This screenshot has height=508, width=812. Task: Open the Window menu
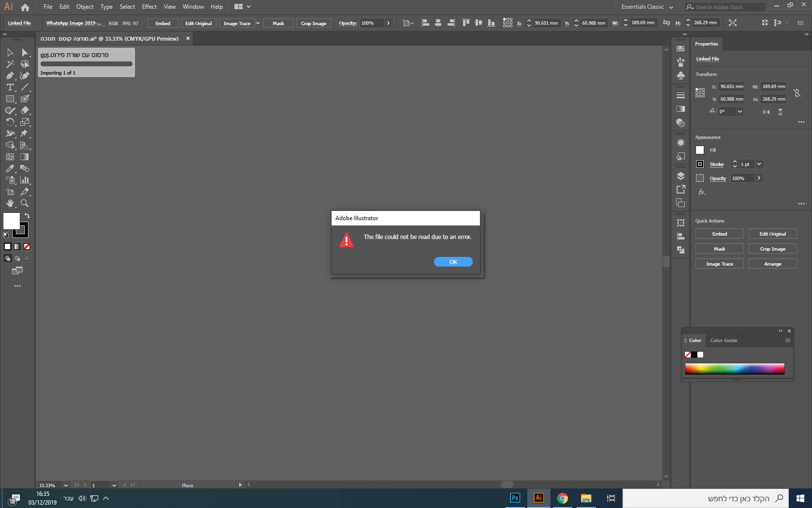[193, 7]
